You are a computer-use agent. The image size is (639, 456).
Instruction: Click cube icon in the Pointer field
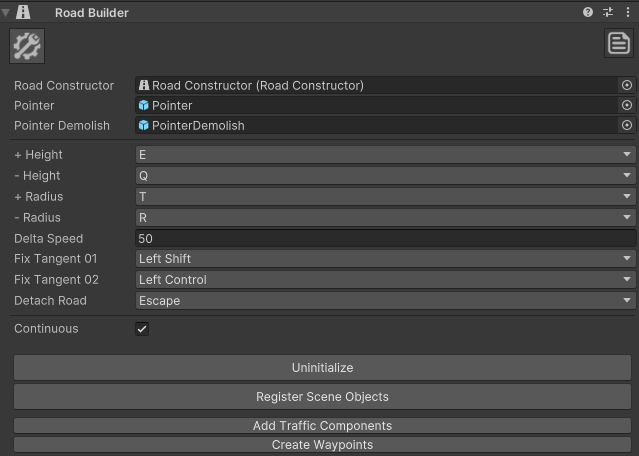[143, 105]
